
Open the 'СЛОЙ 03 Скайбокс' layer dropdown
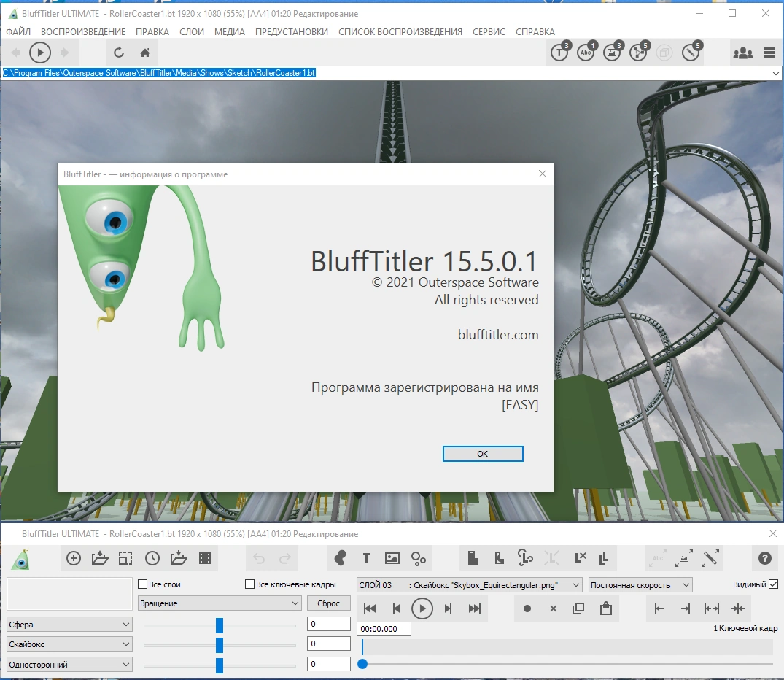(470, 585)
